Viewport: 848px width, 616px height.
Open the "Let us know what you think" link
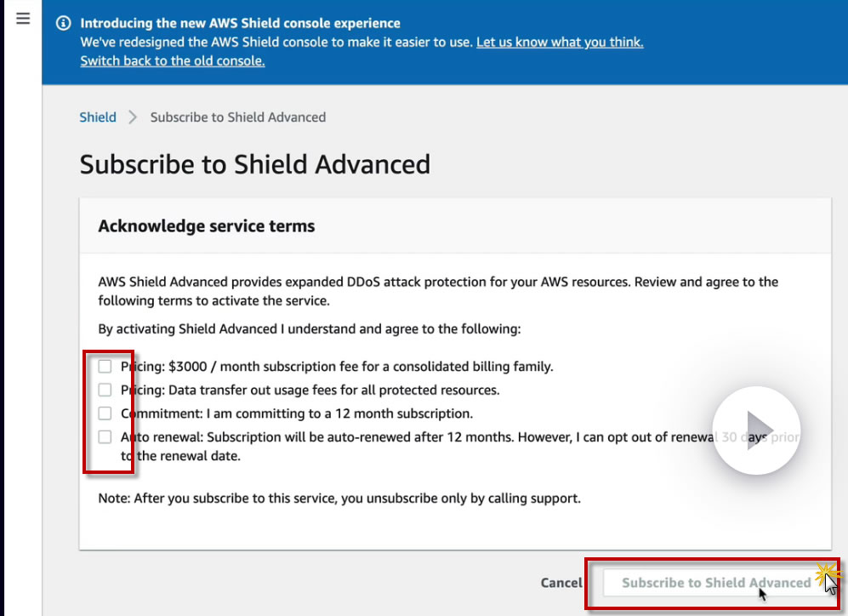559,42
